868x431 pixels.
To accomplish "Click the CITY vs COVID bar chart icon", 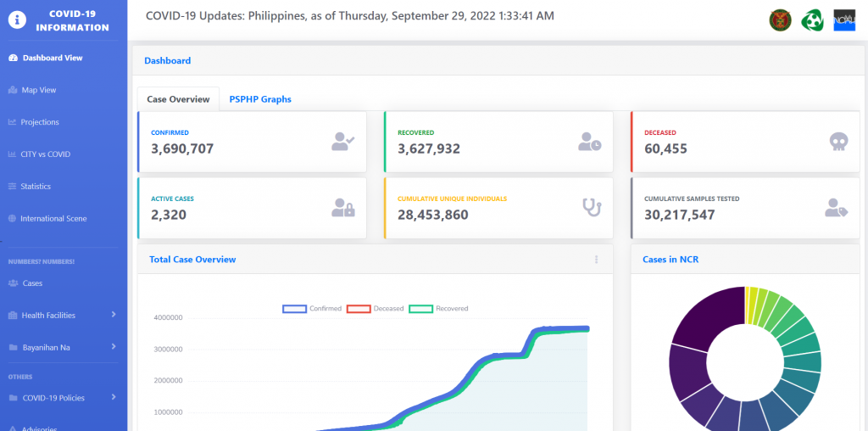I will coord(12,154).
